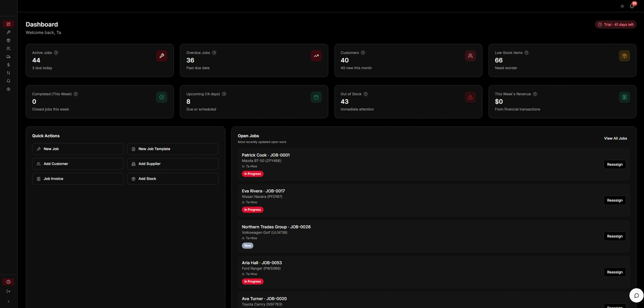Open the Jobs wrench icon in sidebar
The width and height of the screenshot is (644, 308).
click(x=8, y=32)
